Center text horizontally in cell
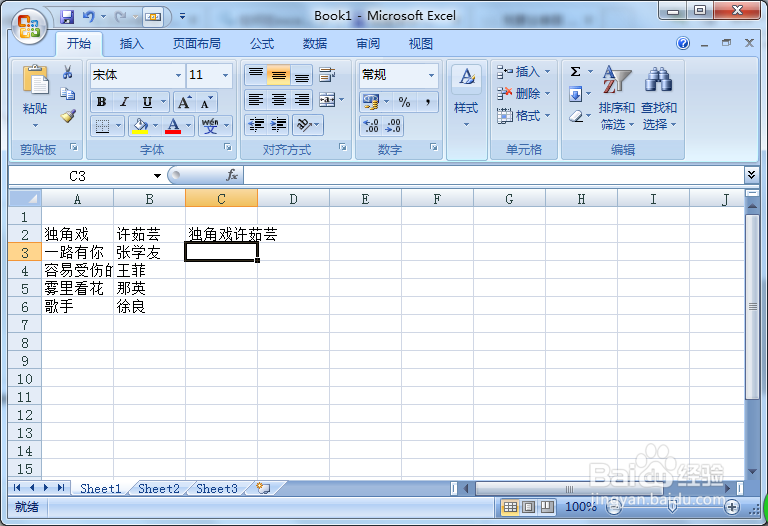768x526 pixels. pos(279,100)
